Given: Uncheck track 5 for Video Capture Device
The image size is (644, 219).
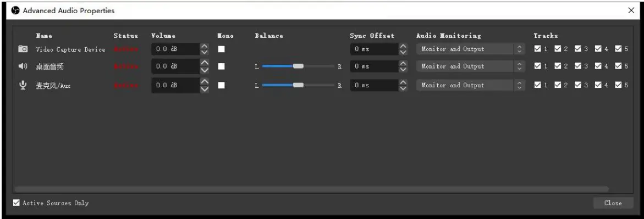Looking at the screenshot, I should [x=618, y=49].
